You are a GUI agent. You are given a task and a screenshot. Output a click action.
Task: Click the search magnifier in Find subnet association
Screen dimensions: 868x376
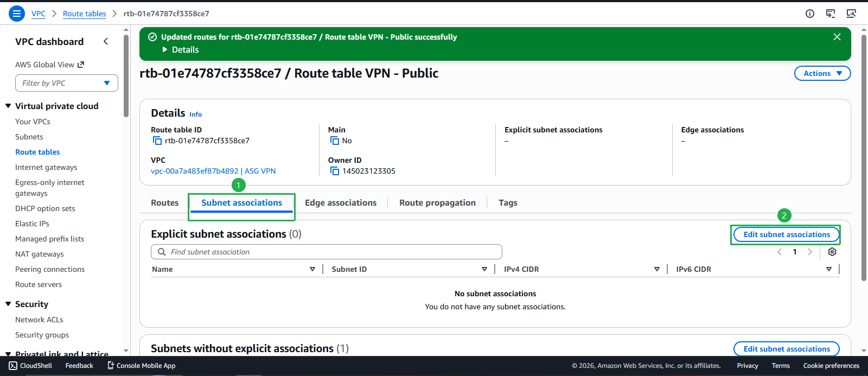click(162, 252)
